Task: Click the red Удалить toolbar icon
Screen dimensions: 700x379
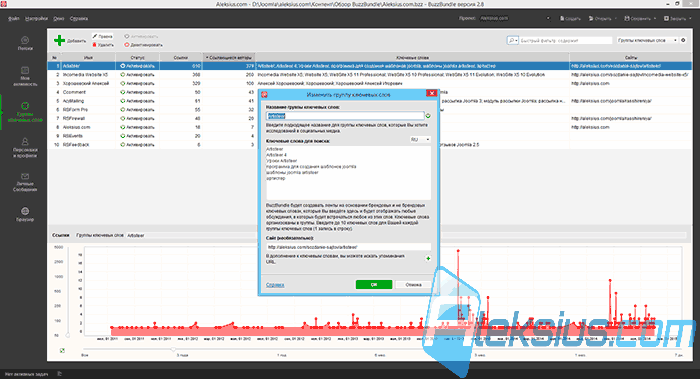Action: [95, 45]
